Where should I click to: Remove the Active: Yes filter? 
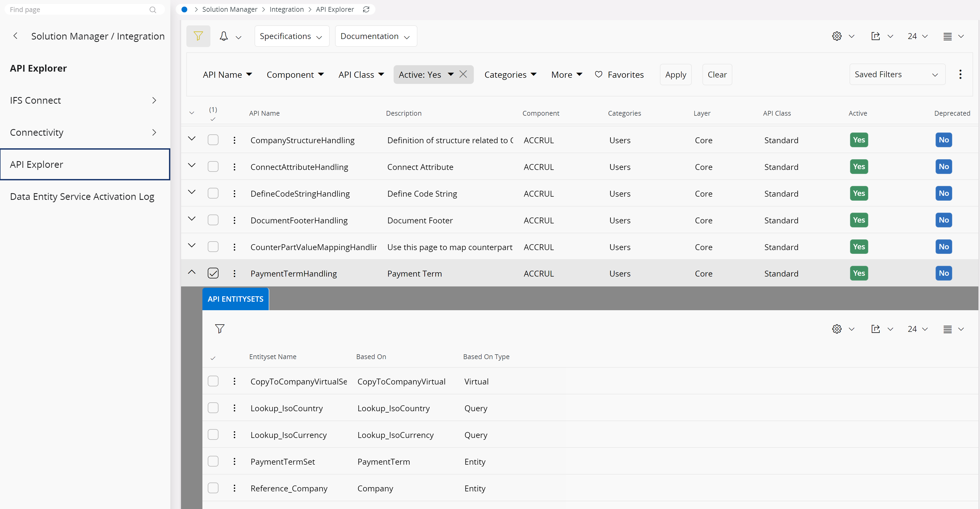click(x=463, y=74)
